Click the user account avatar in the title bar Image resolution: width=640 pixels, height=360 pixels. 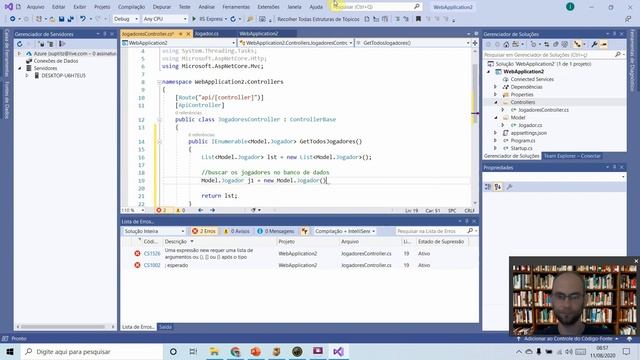tap(570, 7)
